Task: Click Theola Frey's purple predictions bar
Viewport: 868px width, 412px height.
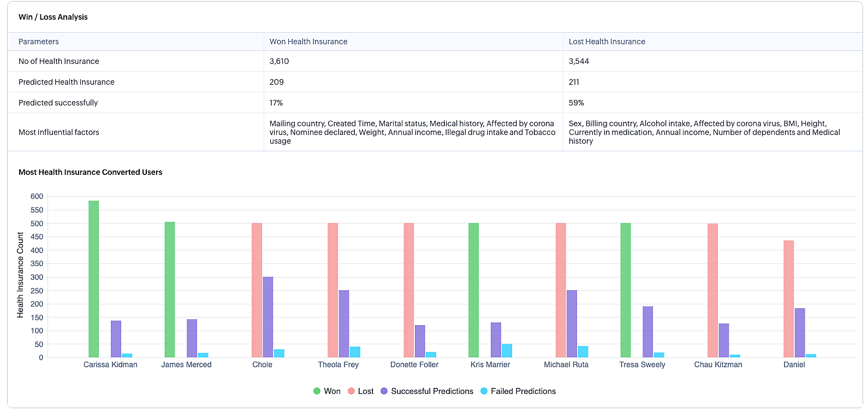Action: pyautogui.click(x=344, y=323)
